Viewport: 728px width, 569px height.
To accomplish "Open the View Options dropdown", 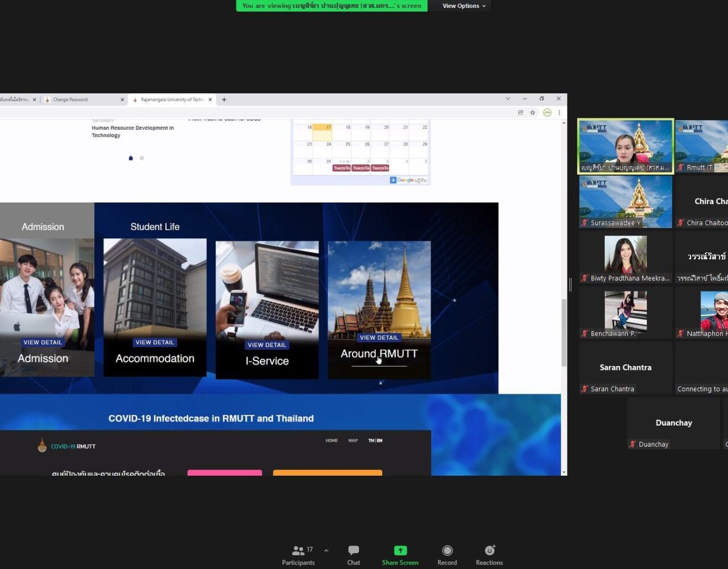I will (464, 6).
